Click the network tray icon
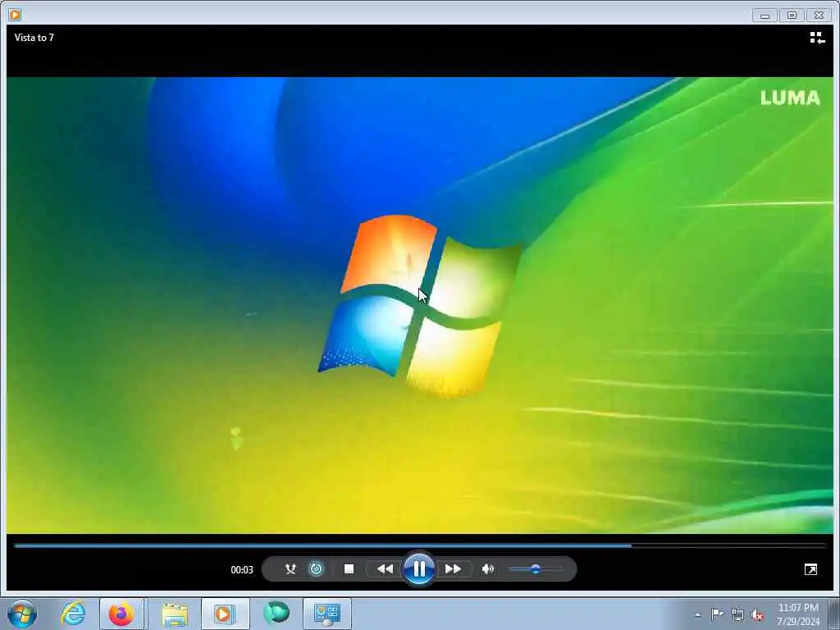This screenshot has height=630, width=840. (737, 614)
